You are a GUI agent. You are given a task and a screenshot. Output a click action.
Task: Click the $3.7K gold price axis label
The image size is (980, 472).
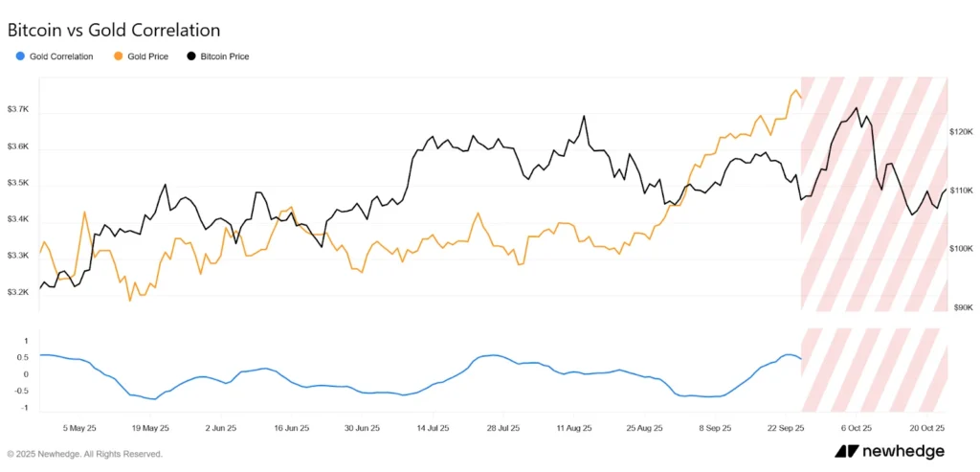(18, 110)
